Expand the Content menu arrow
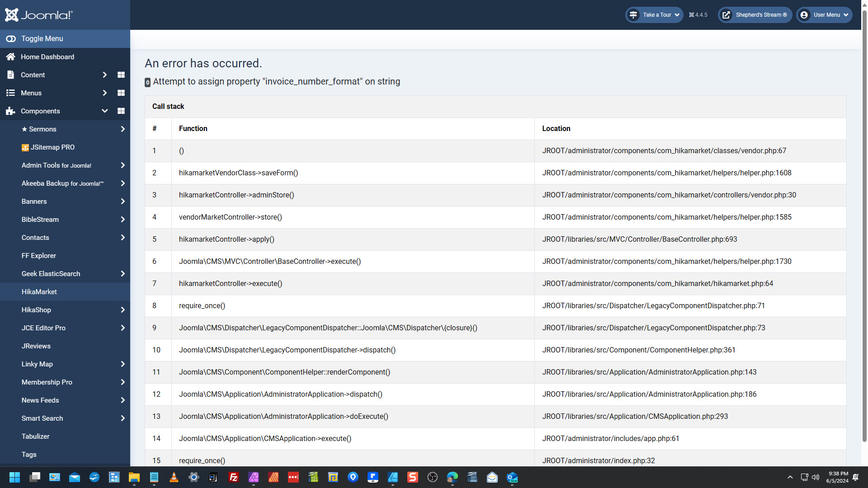The image size is (868, 488). 104,75
